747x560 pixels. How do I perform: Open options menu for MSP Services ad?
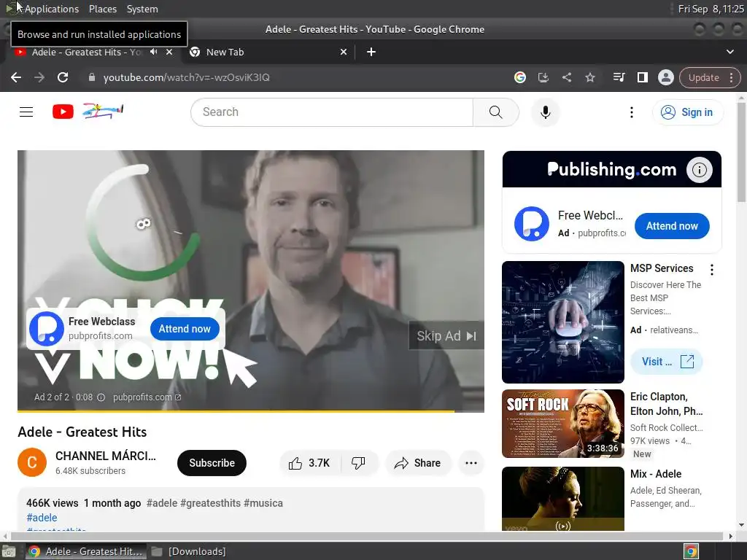coord(712,270)
